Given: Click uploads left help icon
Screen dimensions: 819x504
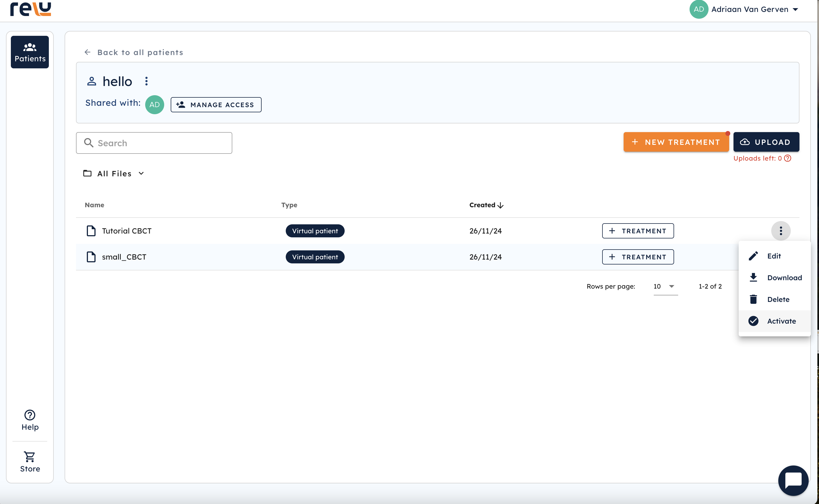Looking at the screenshot, I should tap(788, 158).
